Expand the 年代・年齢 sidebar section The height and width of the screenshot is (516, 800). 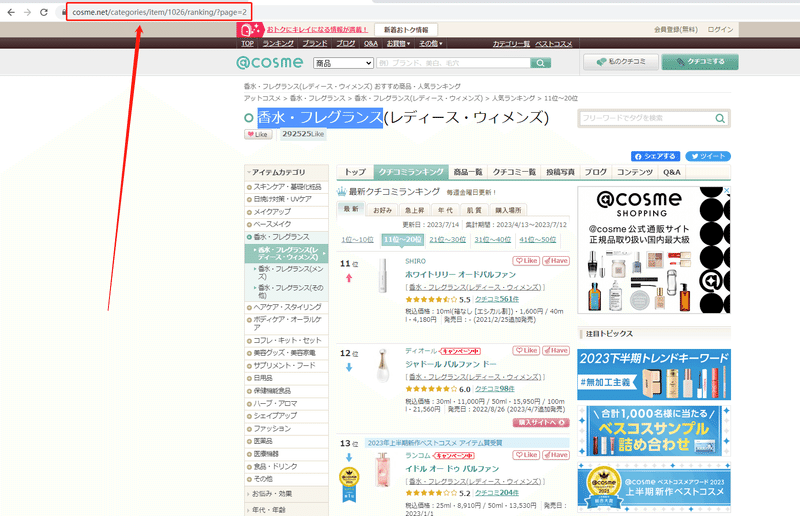pos(286,510)
